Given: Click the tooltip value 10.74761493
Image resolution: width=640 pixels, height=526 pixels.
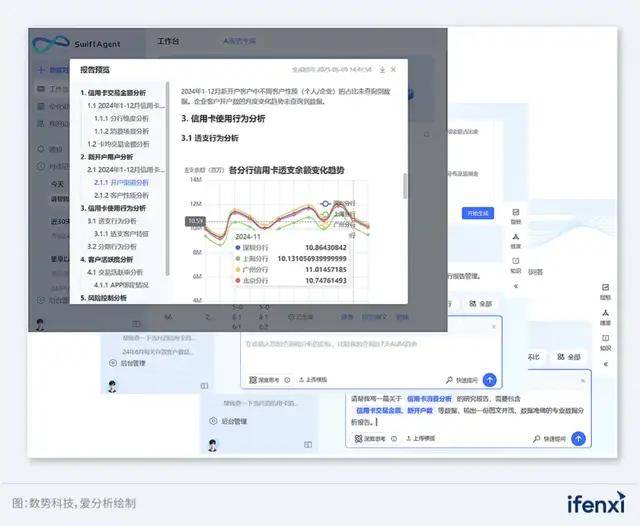Looking at the screenshot, I should 326,280.
